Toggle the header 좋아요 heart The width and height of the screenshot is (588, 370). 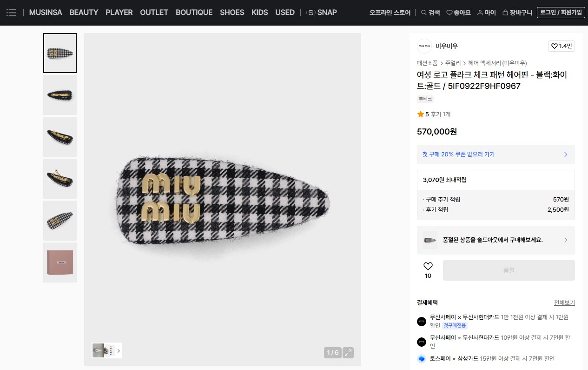point(449,13)
